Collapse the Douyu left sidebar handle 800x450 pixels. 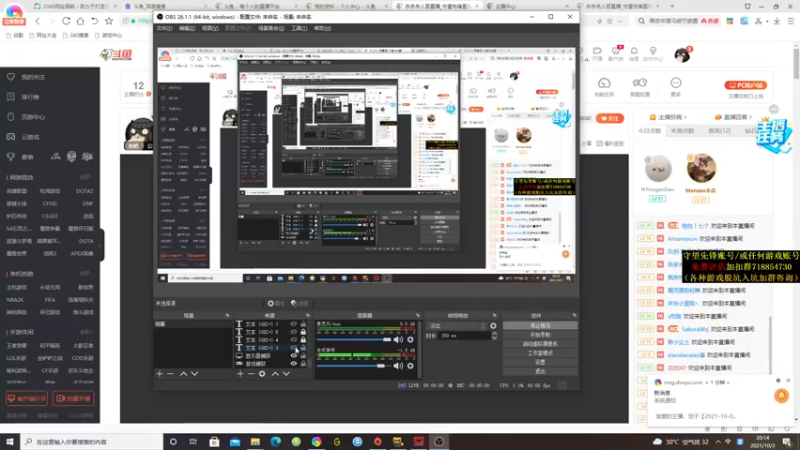(x=101, y=245)
